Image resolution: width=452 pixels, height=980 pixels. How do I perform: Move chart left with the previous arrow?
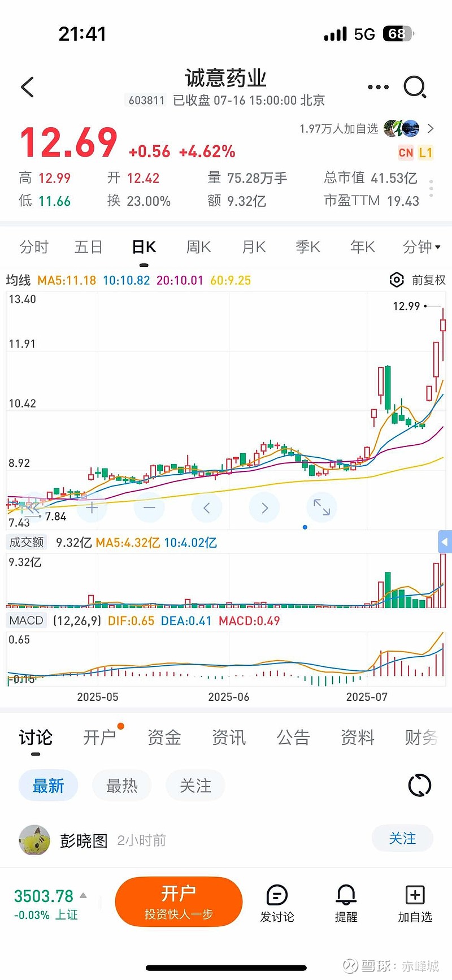click(207, 508)
